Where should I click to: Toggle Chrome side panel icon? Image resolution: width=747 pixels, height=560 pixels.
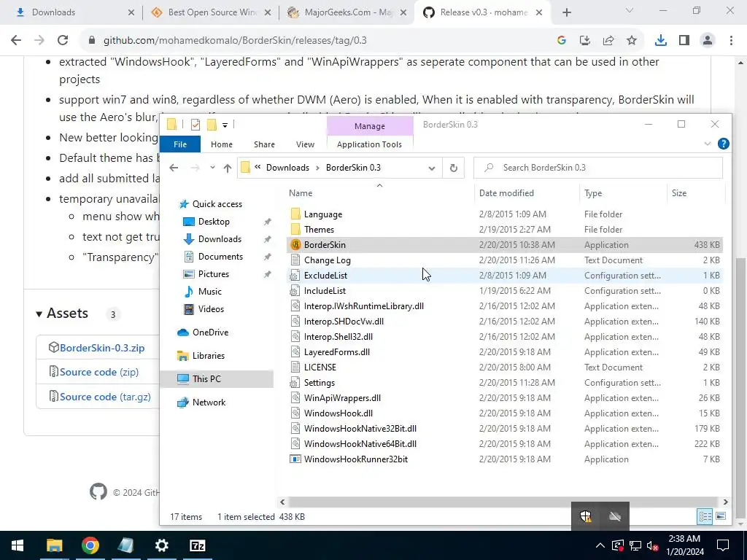pos(684,41)
